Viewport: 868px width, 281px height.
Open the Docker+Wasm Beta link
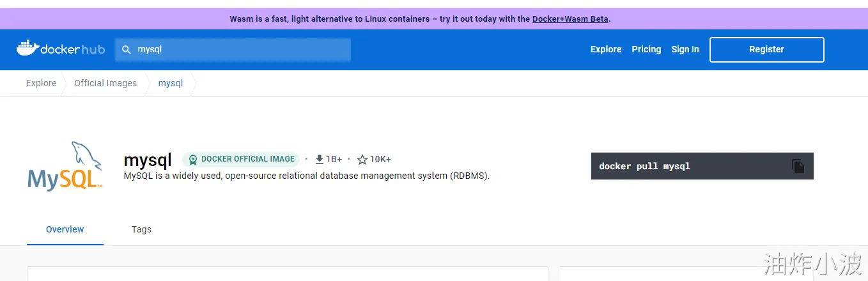[x=570, y=19]
